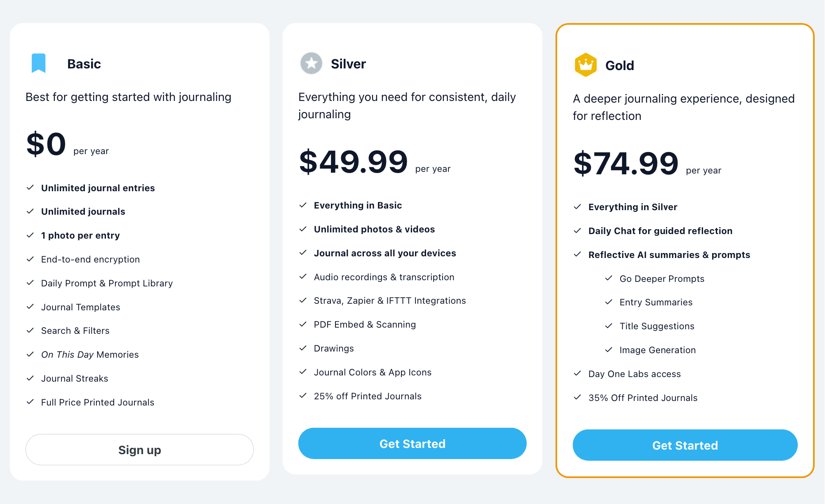
Task: Select the Basic plan heading
Action: 84,64
